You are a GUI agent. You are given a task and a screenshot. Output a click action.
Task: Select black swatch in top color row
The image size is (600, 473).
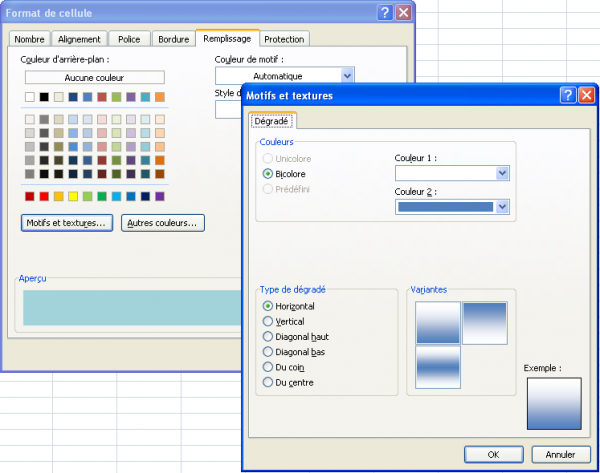[44, 97]
